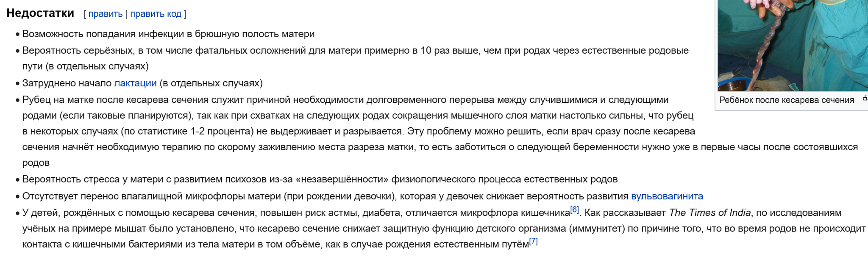Click the italic text 'The Times of India'
The height and width of the screenshot is (264, 868).
(x=709, y=213)
